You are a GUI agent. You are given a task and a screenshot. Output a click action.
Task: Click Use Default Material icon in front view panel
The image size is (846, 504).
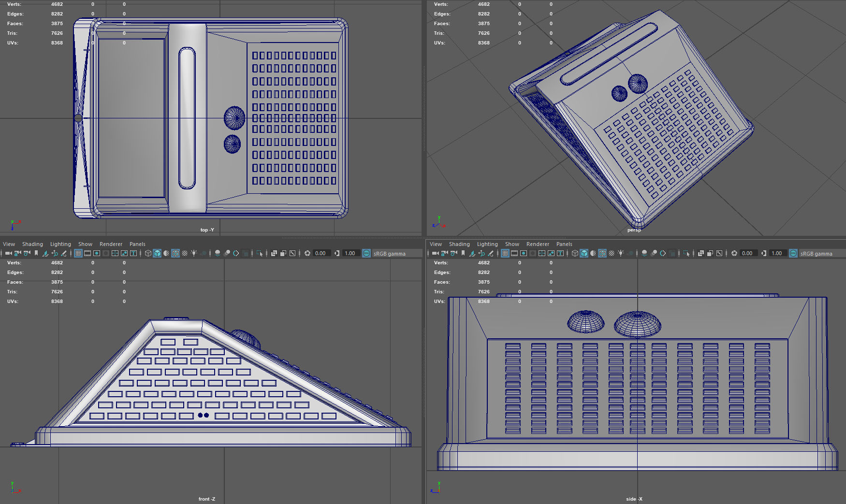pos(166,253)
